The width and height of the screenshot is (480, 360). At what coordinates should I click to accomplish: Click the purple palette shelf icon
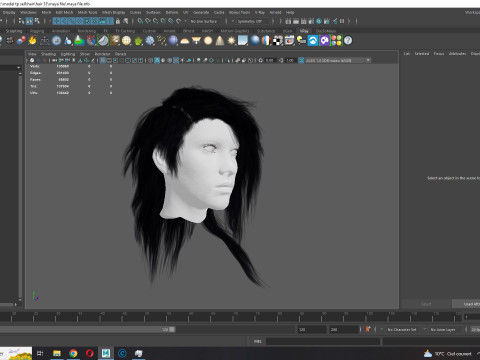pos(324,41)
